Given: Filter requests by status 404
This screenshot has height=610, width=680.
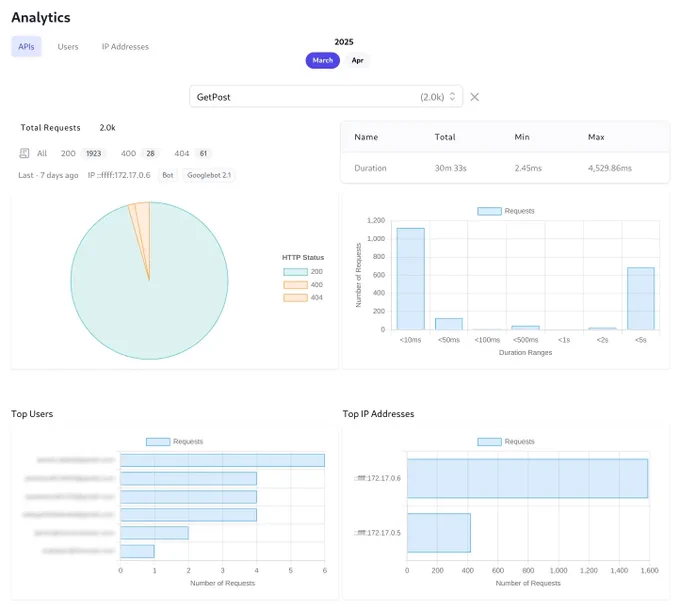Looking at the screenshot, I should 182,153.
